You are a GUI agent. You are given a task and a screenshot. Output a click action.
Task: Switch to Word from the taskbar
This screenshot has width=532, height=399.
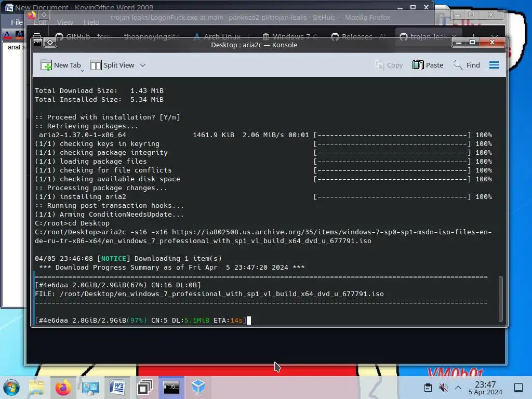coord(117,388)
